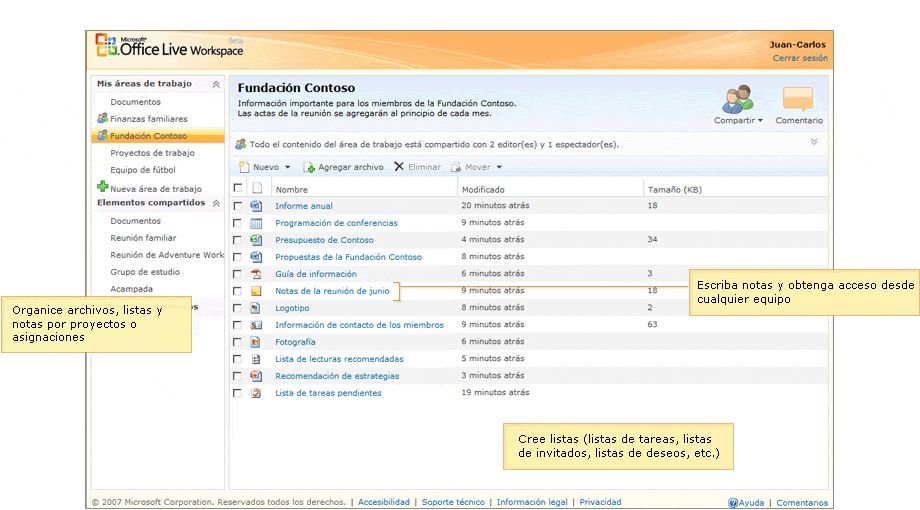
Task: Click shared icon beside Finanzas familiares
Action: [103, 118]
